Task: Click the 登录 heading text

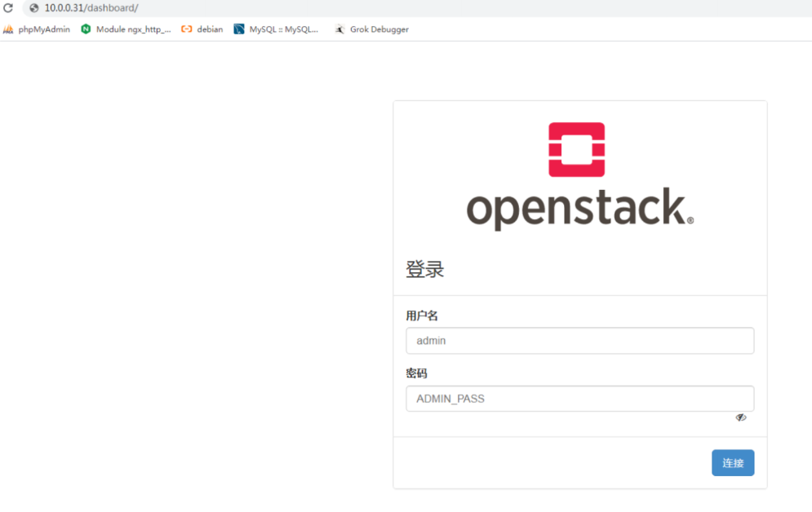Action: (x=424, y=269)
